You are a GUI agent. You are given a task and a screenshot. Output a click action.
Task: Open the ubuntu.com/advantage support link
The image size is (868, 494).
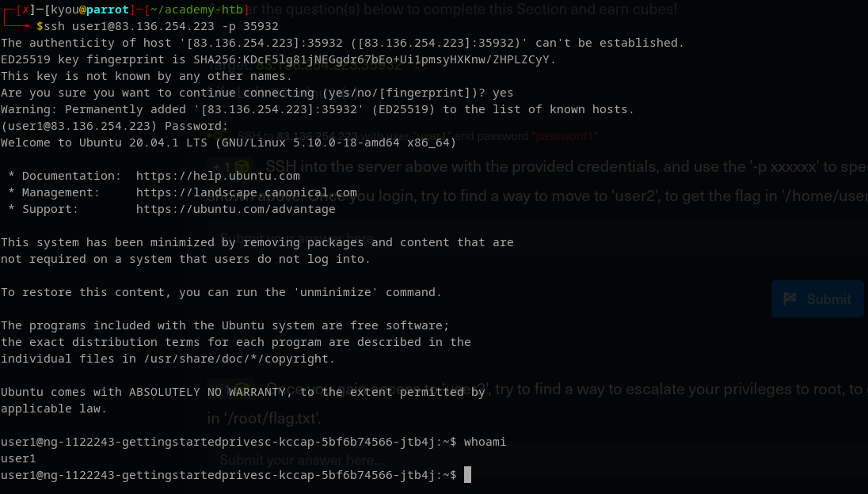[235, 209]
